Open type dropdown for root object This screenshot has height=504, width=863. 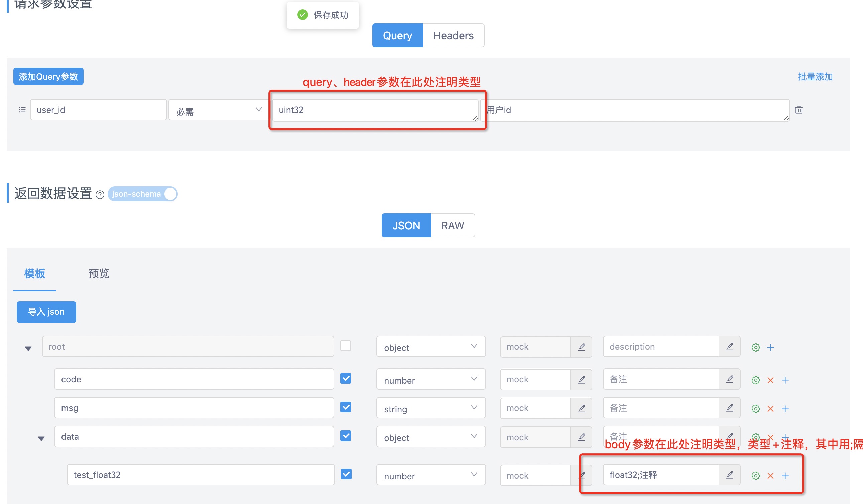[431, 347]
